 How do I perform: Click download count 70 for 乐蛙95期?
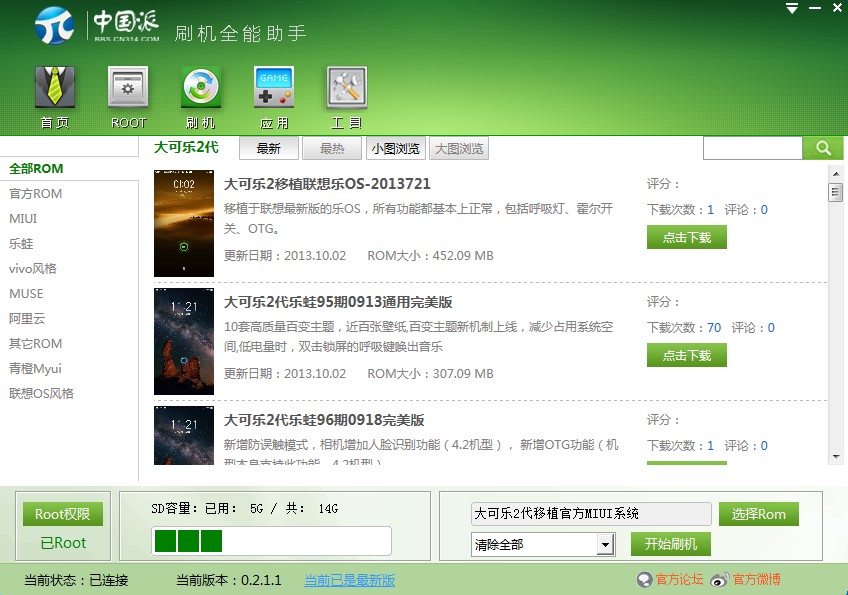pos(714,328)
